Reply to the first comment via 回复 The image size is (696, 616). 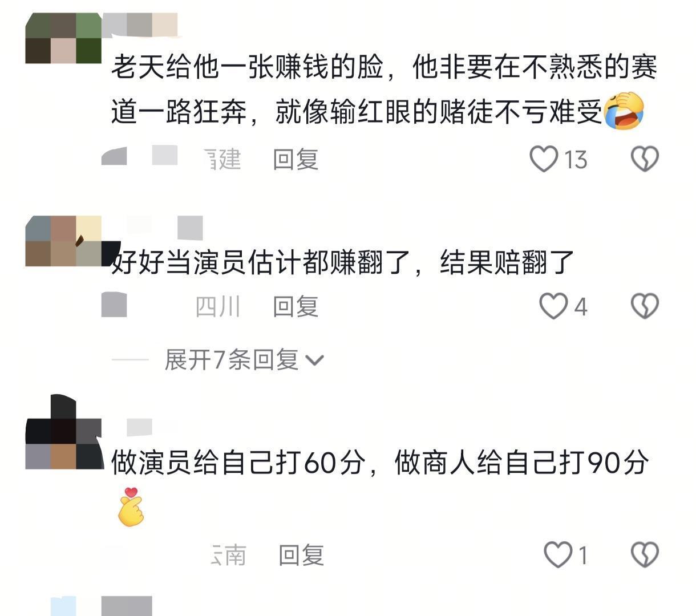coord(296,159)
